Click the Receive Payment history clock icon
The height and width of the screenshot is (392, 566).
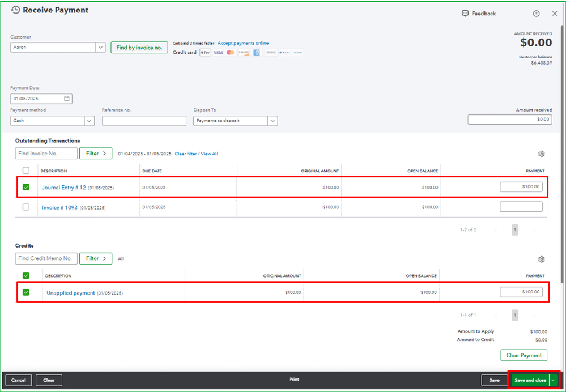(x=15, y=10)
